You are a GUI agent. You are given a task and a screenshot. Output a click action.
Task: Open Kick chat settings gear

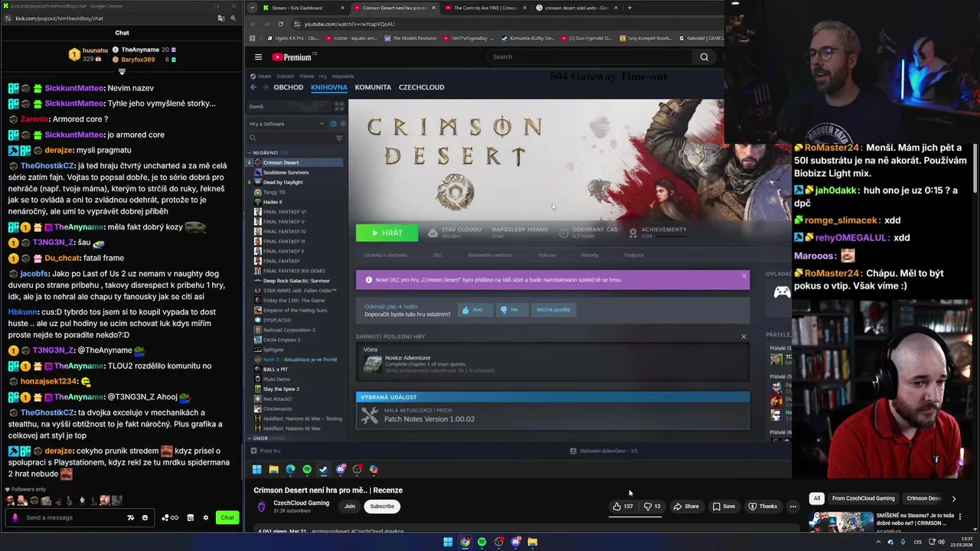tap(205, 517)
